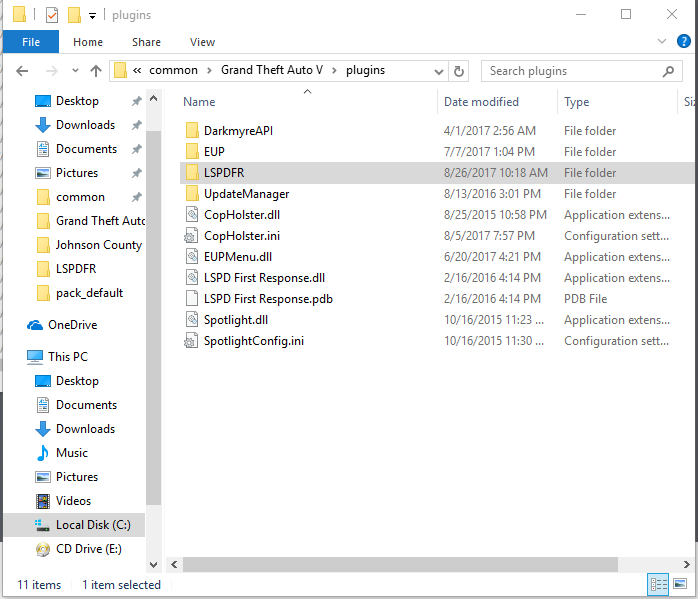Open pack_default folder in sidebar
The image size is (698, 599).
pos(89,293)
